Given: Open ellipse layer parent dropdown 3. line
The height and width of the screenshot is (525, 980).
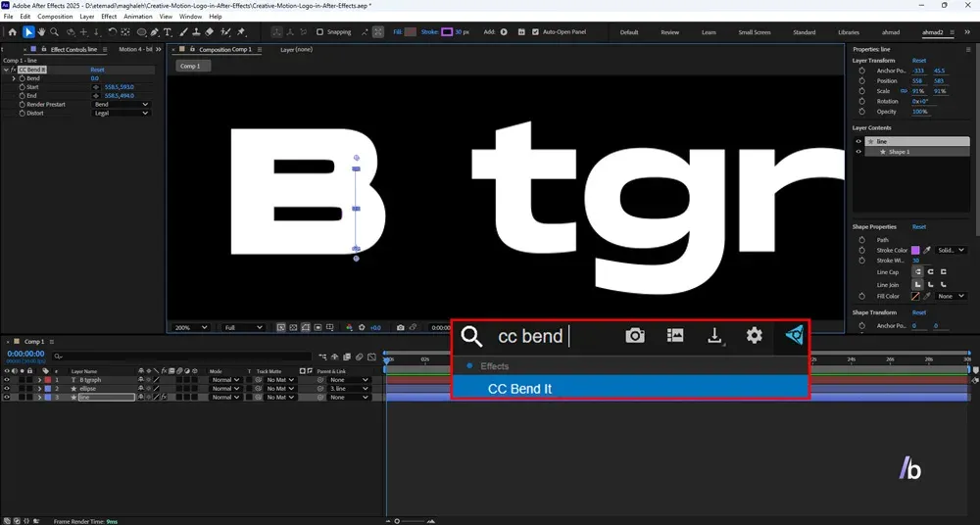Looking at the screenshot, I should click(349, 389).
